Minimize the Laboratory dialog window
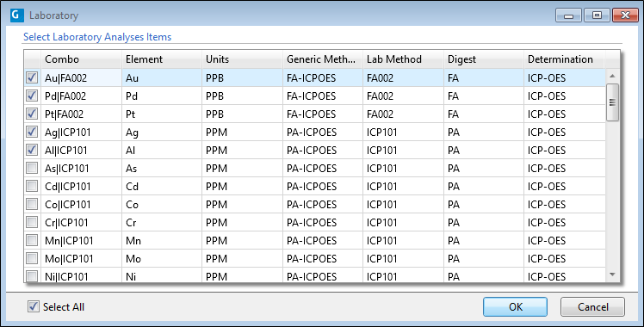This screenshot has height=327, width=644. coord(569,15)
